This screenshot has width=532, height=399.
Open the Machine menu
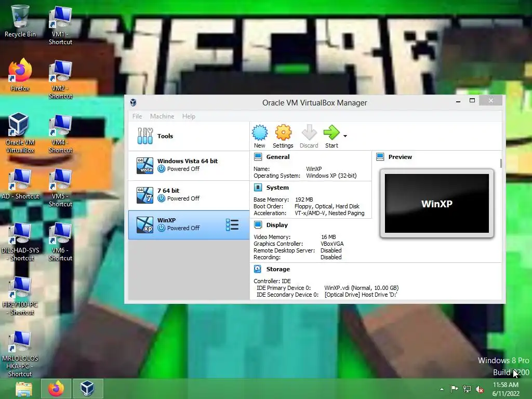tap(162, 116)
